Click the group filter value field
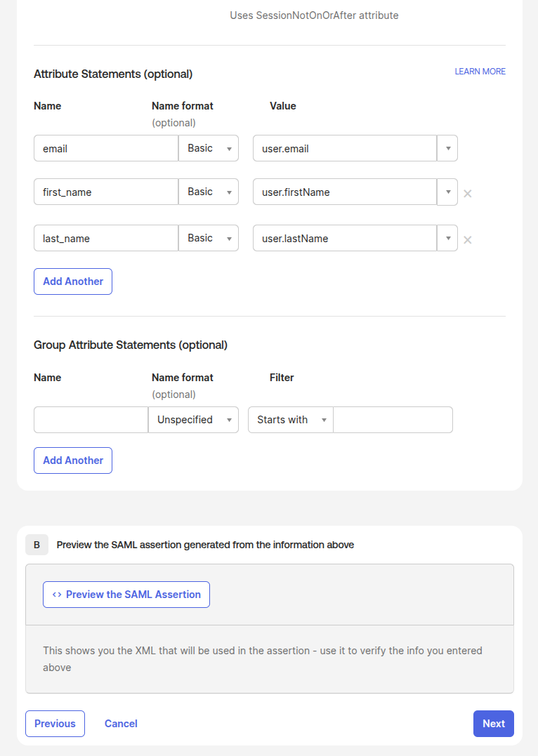Image resolution: width=538 pixels, height=756 pixels. (x=393, y=420)
